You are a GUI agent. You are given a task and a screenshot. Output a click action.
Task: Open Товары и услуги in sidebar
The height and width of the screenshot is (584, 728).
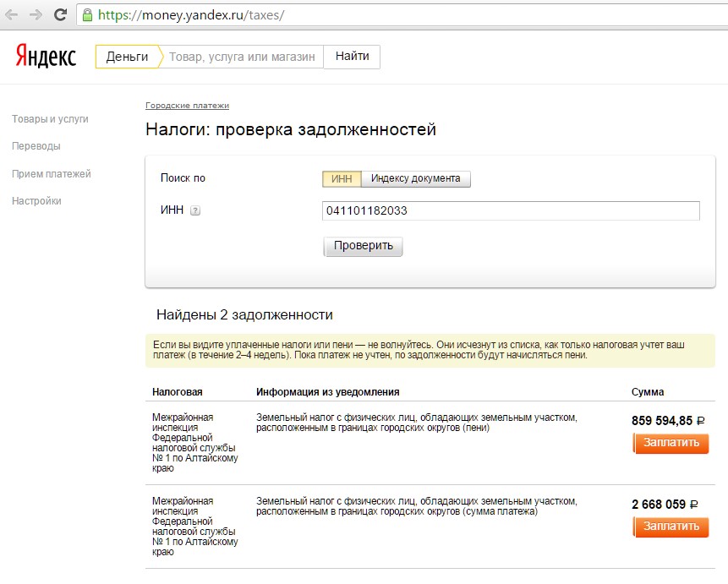(x=50, y=119)
